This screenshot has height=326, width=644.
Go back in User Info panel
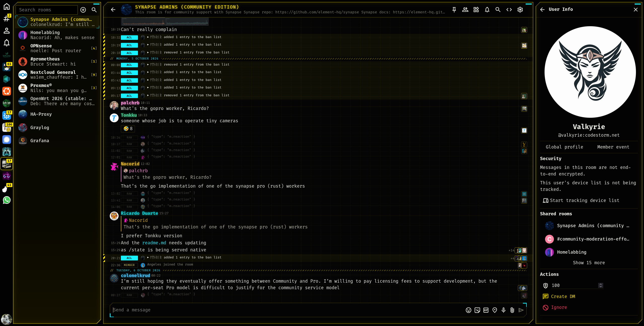coord(542,10)
